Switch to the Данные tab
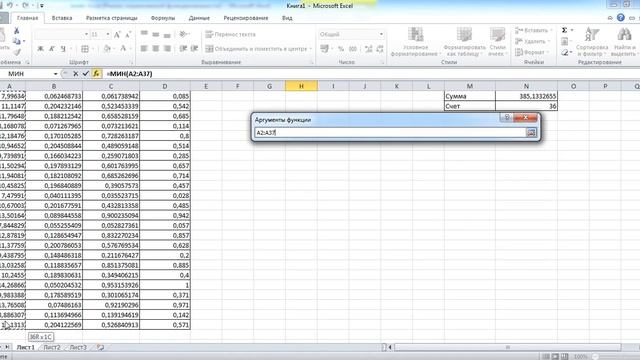 tap(199, 18)
